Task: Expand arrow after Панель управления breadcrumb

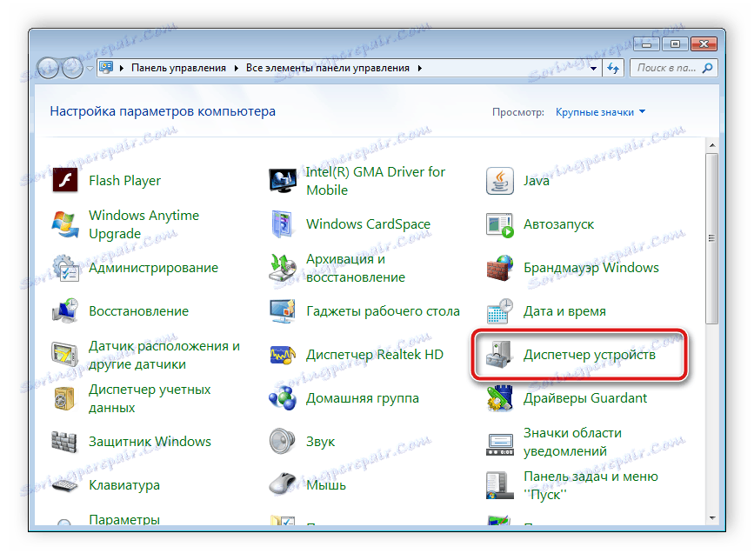Action: (236, 68)
